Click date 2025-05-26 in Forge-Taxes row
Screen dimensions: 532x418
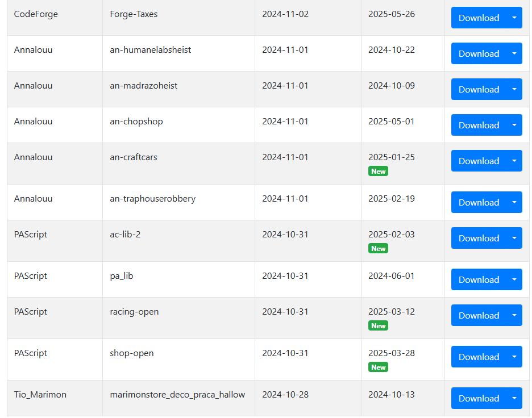(392, 14)
